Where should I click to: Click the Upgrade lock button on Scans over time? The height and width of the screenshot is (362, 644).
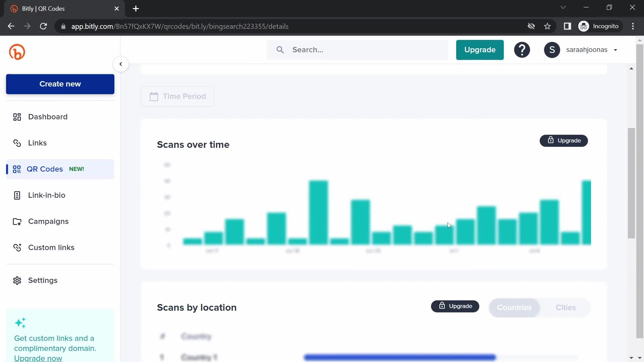tap(564, 140)
